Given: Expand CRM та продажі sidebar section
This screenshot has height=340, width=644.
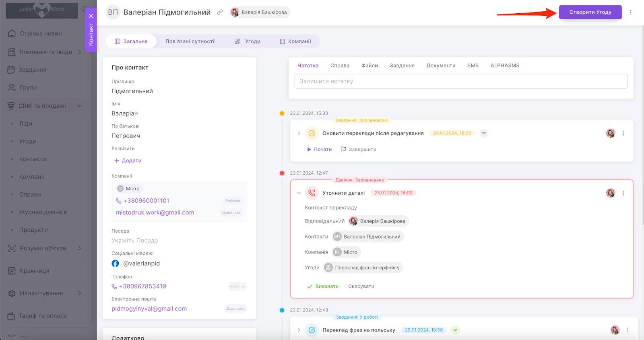Looking at the screenshot, I should click(x=80, y=106).
